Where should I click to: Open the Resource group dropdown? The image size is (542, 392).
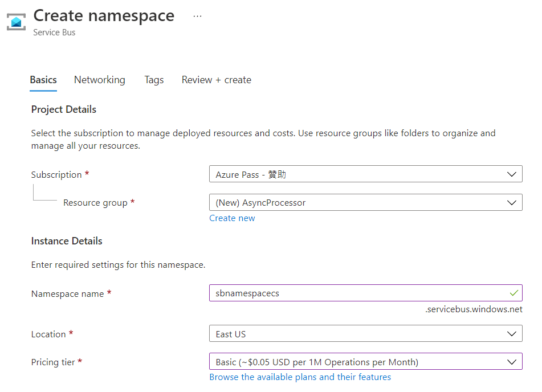[365, 202]
